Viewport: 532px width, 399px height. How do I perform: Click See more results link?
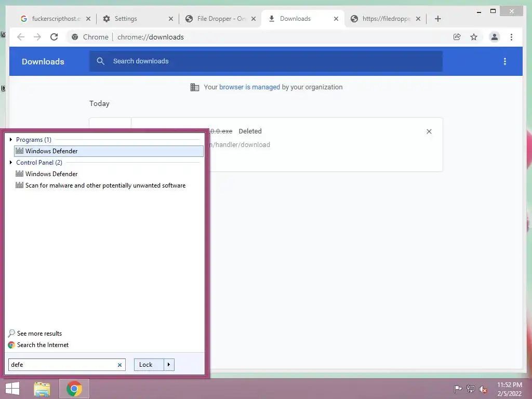point(35,333)
